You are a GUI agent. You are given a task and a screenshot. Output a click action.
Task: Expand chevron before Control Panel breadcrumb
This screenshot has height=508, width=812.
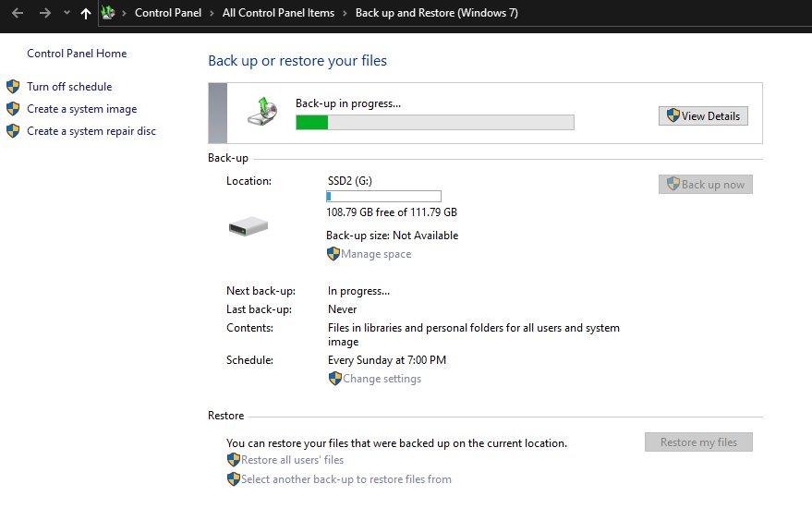(125, 14)
